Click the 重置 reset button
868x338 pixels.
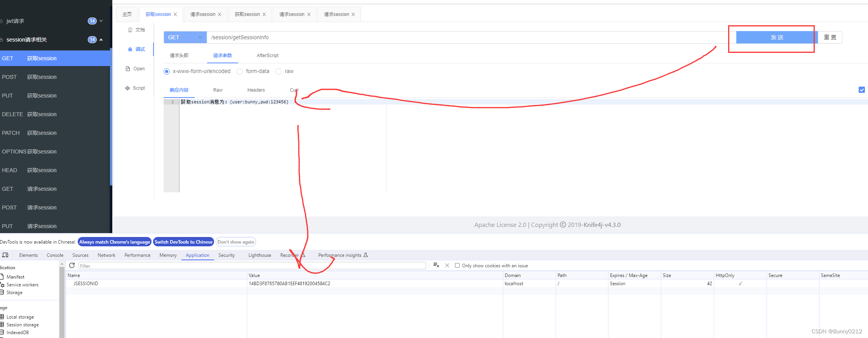click(830, 37)
